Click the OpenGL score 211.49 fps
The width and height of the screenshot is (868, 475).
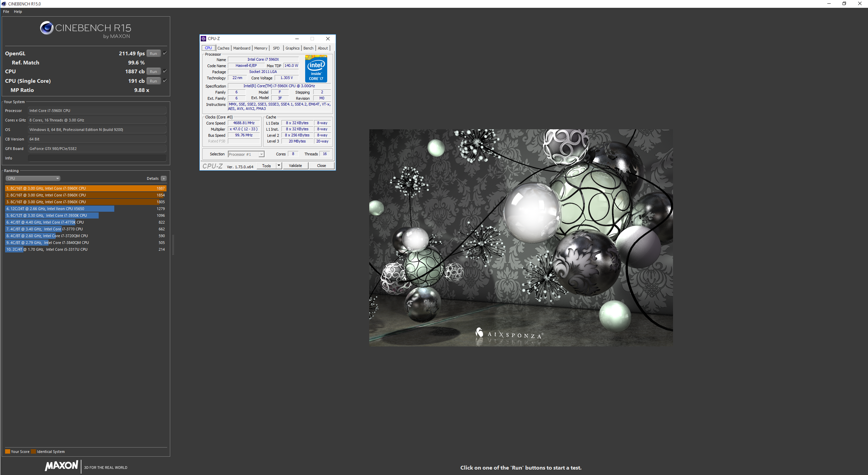click(132, 53)
